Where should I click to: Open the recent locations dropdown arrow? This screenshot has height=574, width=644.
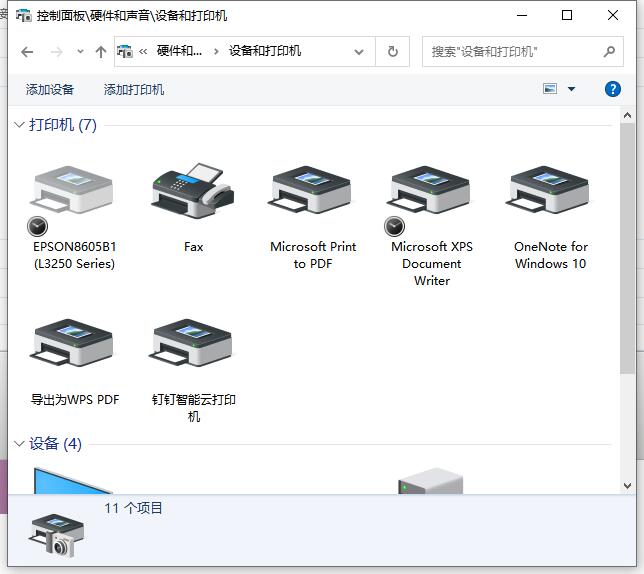pos(80,52)
